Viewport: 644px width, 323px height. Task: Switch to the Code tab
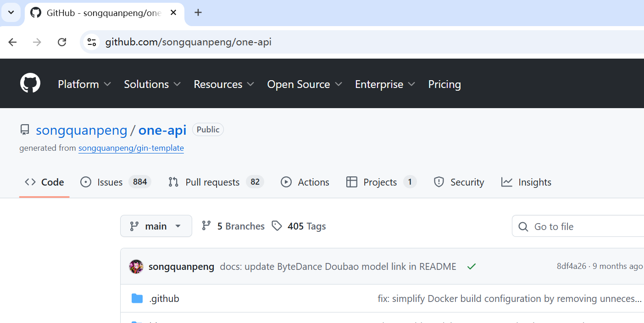click(44, 182)
